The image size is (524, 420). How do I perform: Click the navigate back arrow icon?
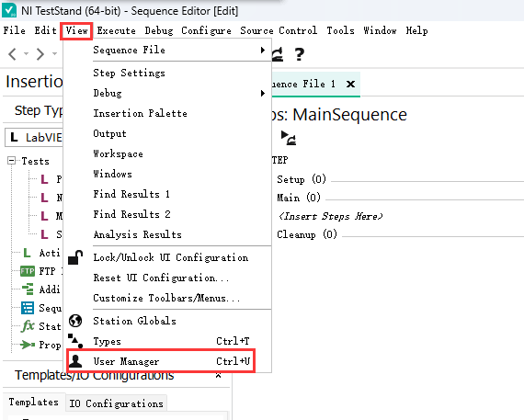click(x=12, y=54)
